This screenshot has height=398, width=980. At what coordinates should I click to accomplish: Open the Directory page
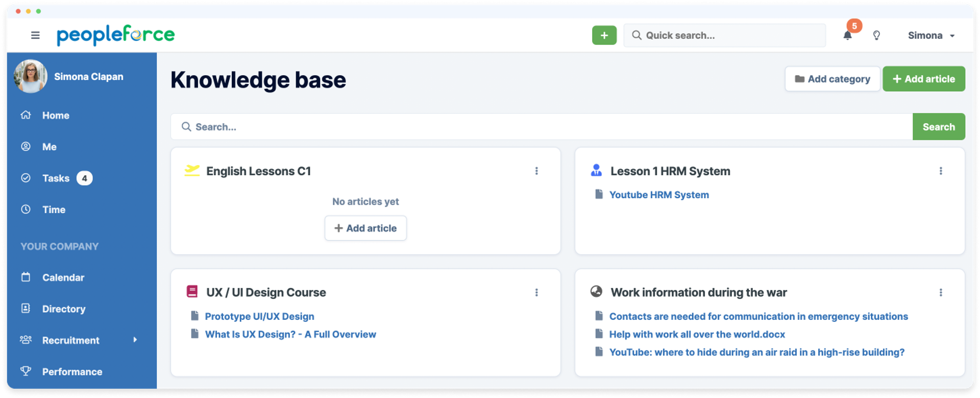[64, 309]
